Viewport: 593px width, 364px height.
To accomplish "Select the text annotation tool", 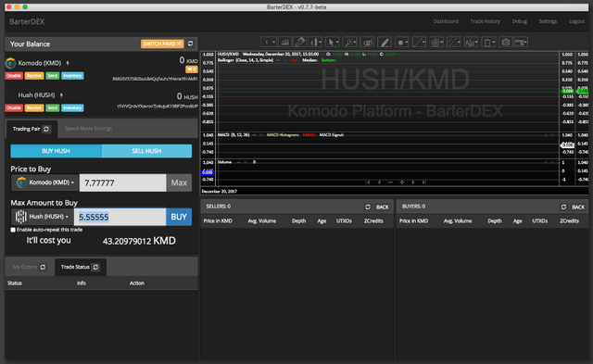I will pos(472,43).
